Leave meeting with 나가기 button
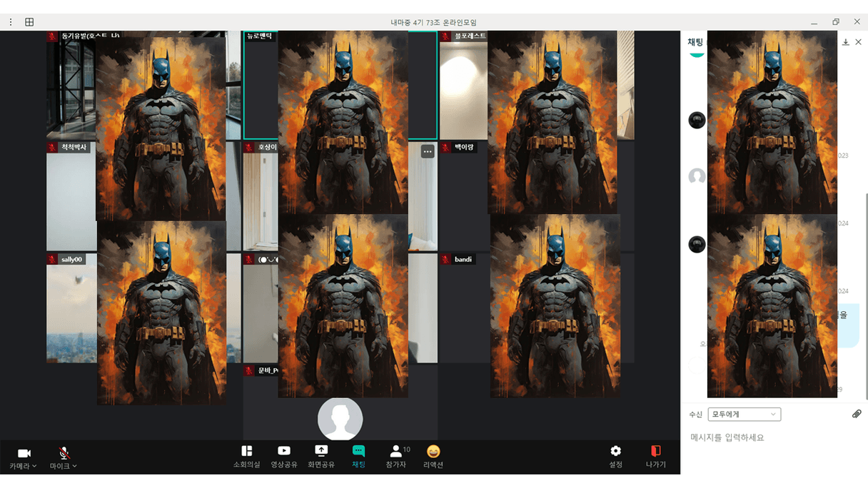This screenshot has width=868, height=488. (655, 457)
